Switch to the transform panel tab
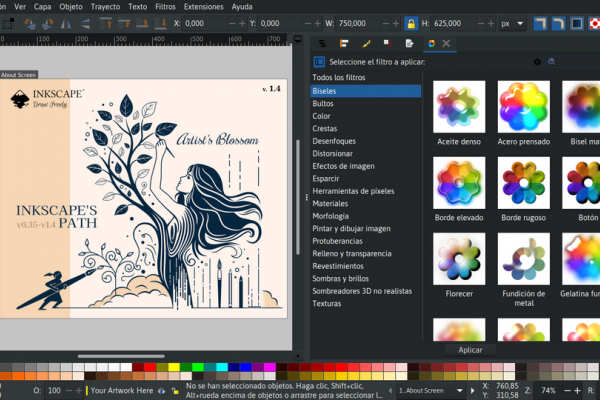The image size is (600, 400). point(388,44)
